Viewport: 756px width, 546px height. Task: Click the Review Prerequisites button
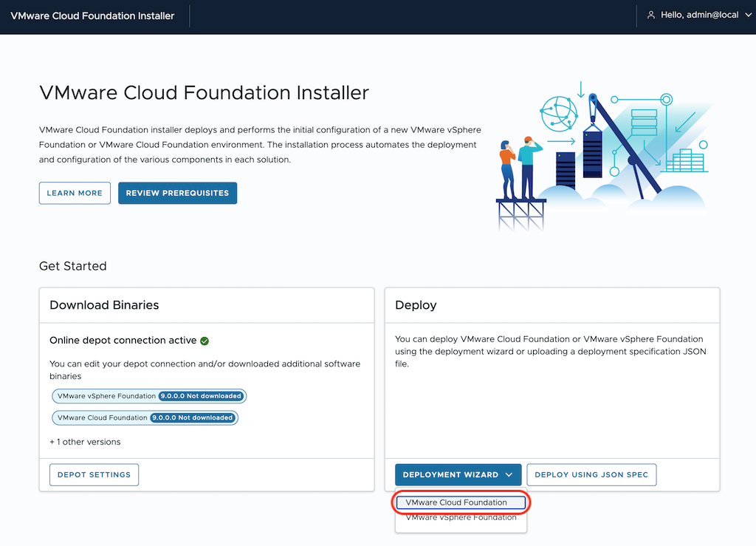click(x=177, y=193)
